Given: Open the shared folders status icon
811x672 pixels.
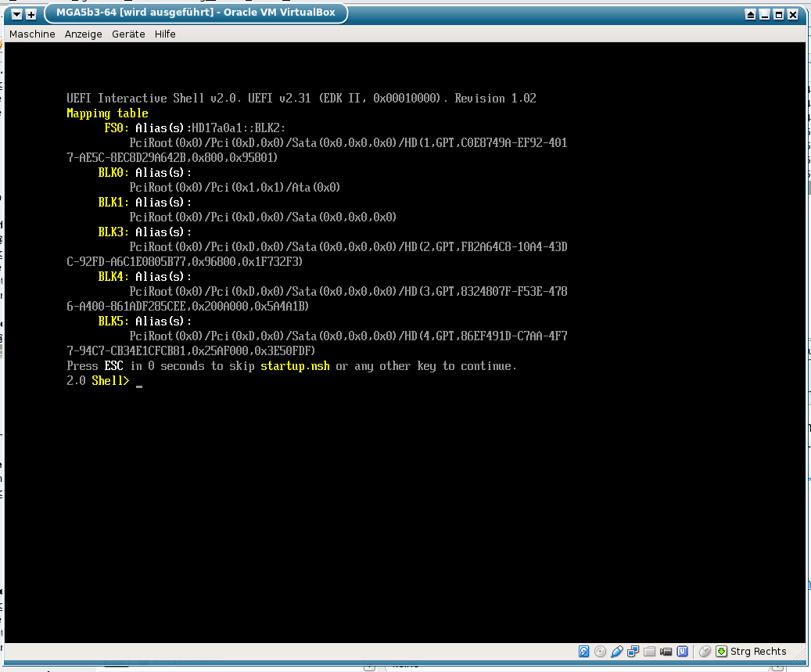Looking at the screenshot, I should pyautogui.click(x=649, y=651).
